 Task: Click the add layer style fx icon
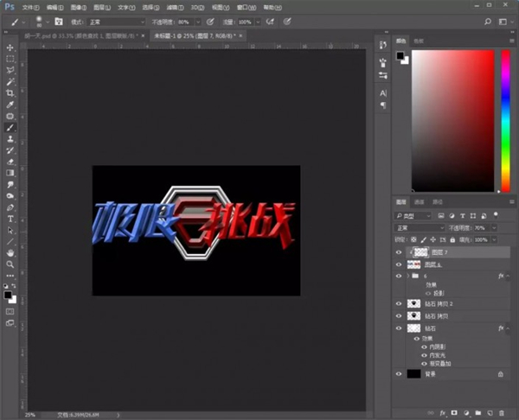441,413
